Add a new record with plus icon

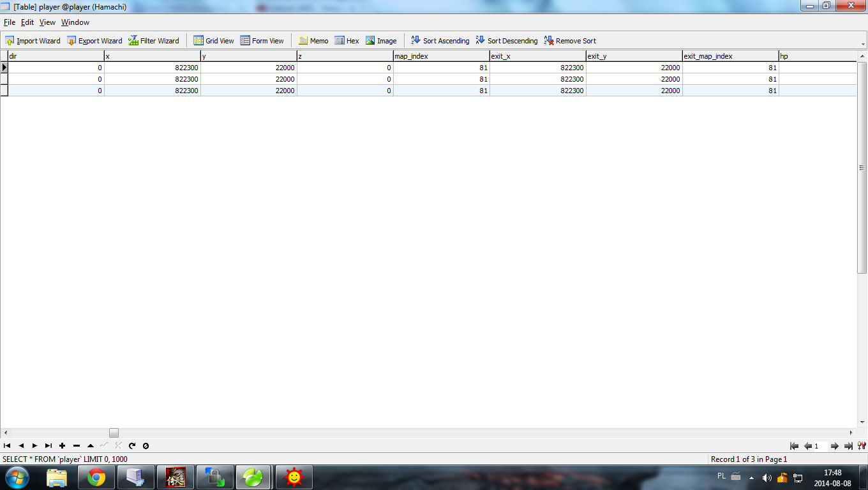coord(62,446)
